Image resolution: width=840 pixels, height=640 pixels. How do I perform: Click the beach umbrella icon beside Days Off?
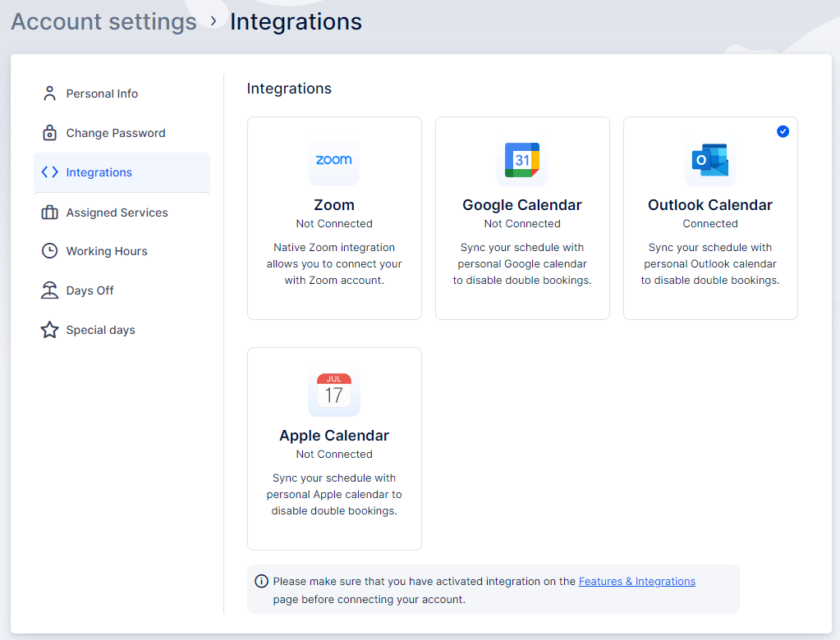(49, 290)
